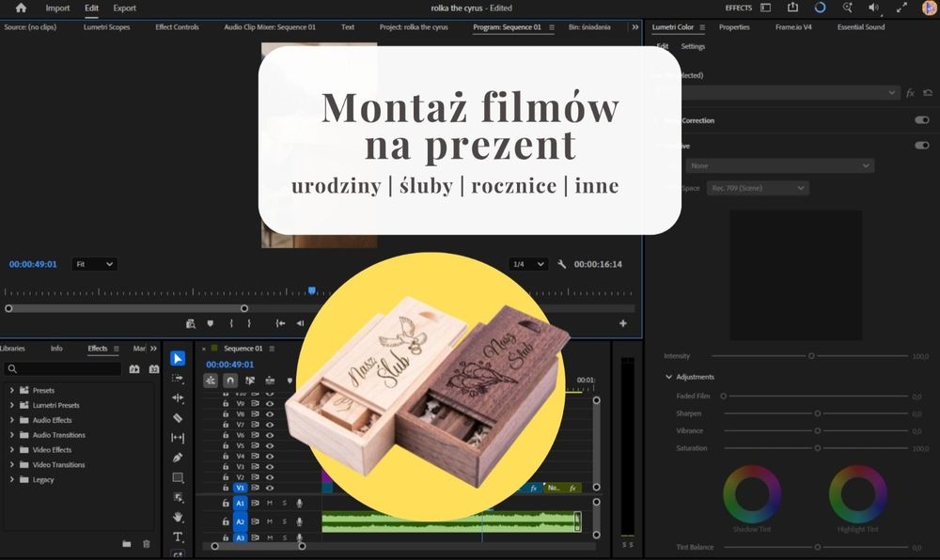Open the Essential Sound tab
Screen dimensions: 940x560
(x=861, y=27)
